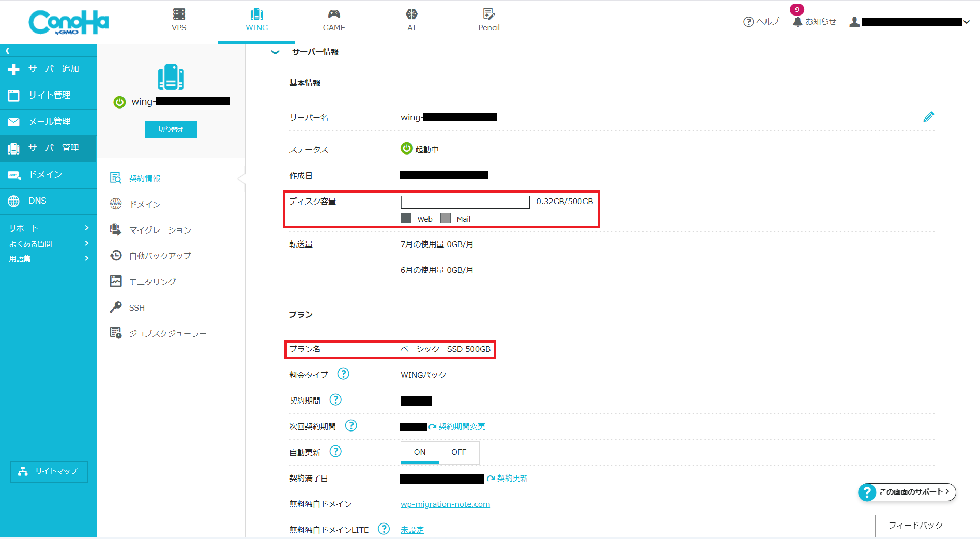This screenshot has width=980, height=539.
Task: Click the Mail legend color swatch
Action: click(446, 218)
